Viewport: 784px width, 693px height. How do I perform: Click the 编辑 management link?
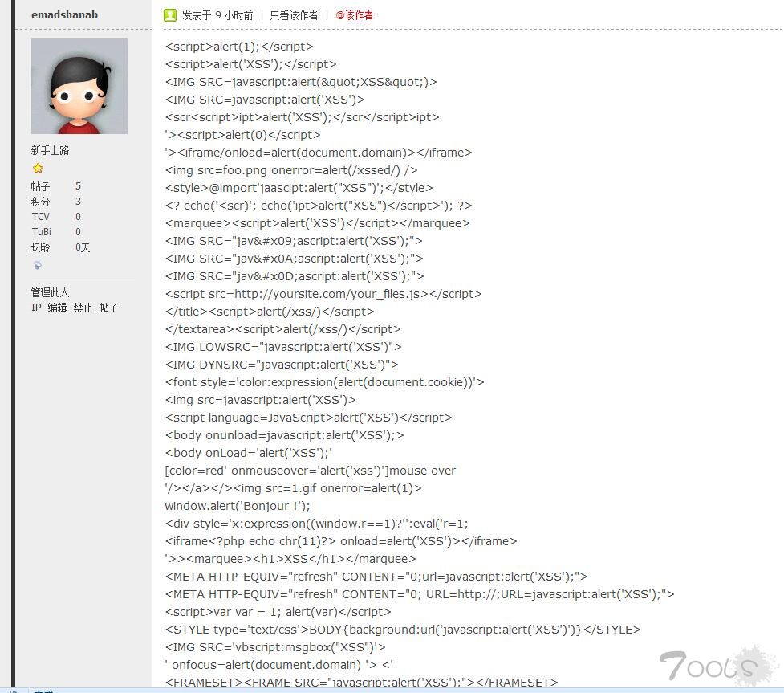(x=57, y=308)
